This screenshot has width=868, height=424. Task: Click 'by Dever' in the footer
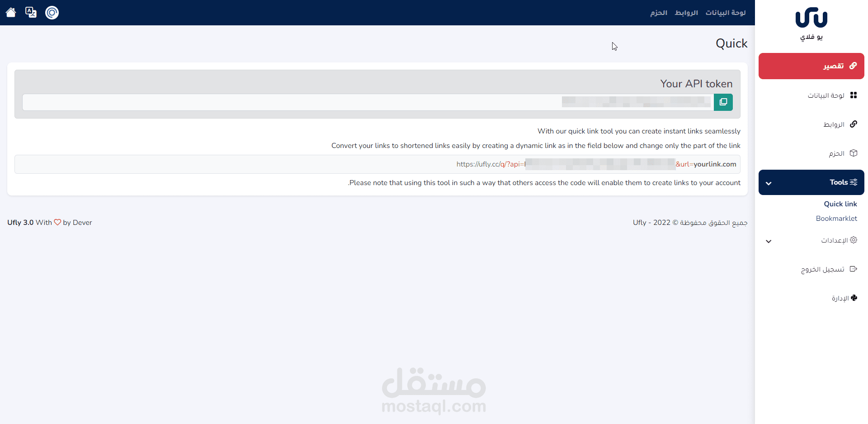77,222
